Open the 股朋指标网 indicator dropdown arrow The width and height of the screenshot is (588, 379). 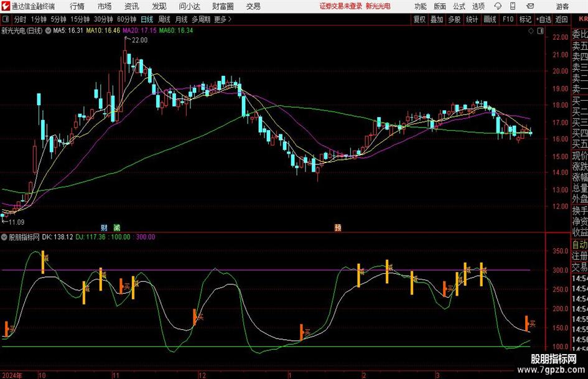4,237
